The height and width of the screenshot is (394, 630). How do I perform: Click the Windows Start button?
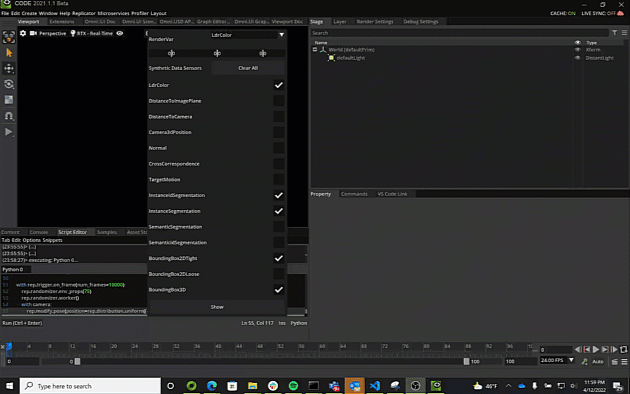coord(9,386)
